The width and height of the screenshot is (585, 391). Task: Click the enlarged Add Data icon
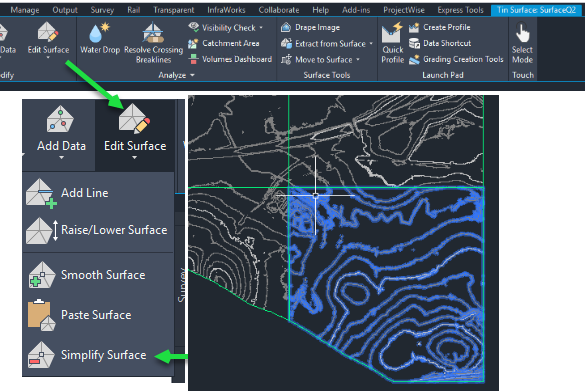[x=60, y=119]
